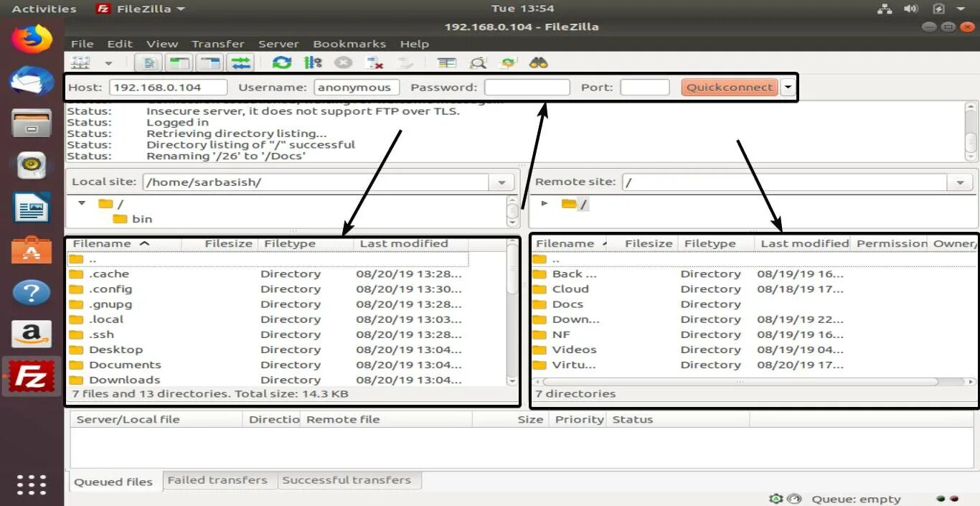Click the remote list horizontal scrollbar
Screen dimensions: 980x506
pos(740,382)
